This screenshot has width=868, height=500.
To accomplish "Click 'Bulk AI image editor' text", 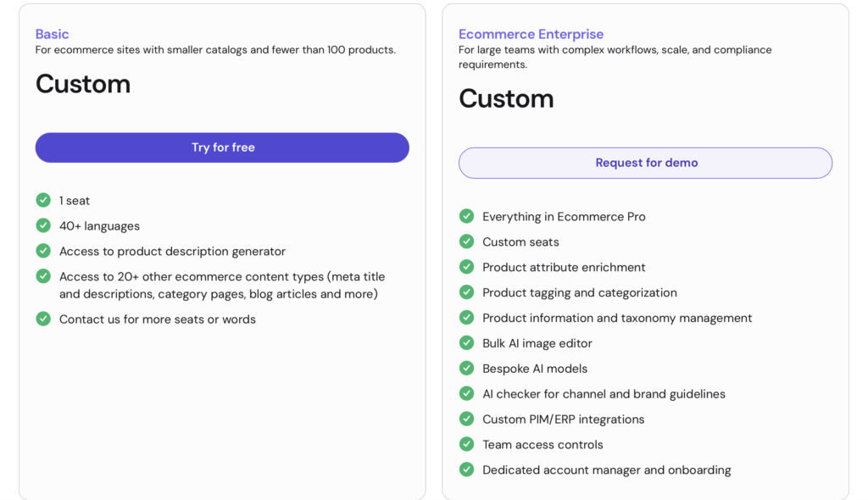I will (x=537, y=343).
